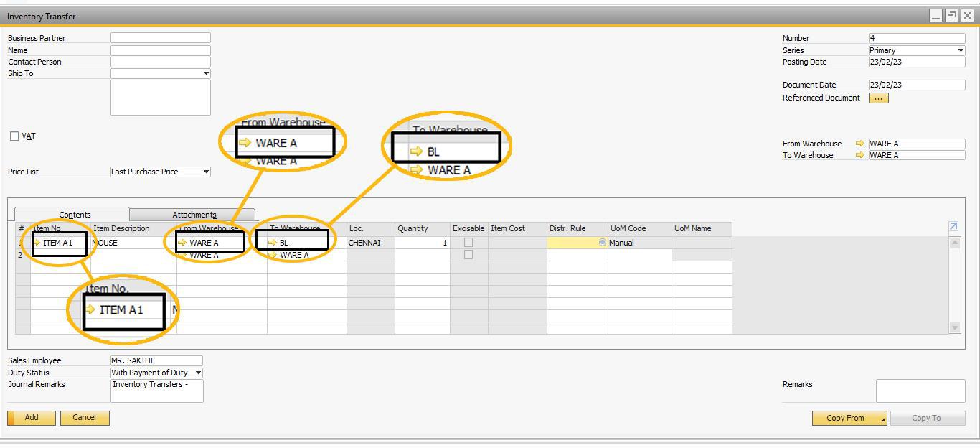Open the BL warehouse link arrow in row 1
Screen dimensions: 980x448
tap(272, 243)
